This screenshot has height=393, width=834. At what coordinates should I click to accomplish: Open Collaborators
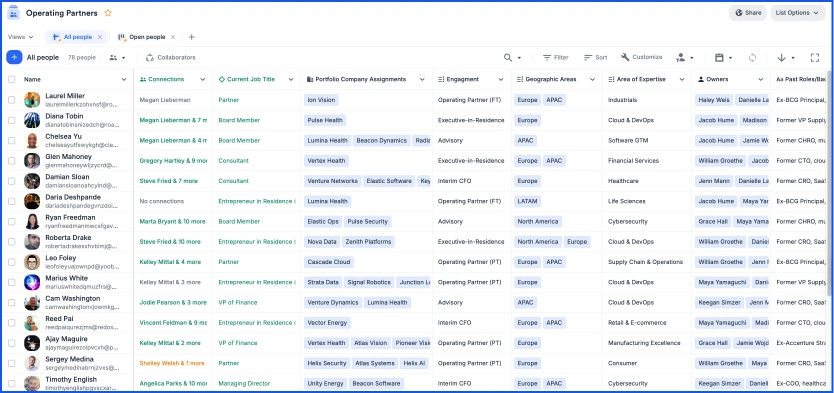point(170,57)
